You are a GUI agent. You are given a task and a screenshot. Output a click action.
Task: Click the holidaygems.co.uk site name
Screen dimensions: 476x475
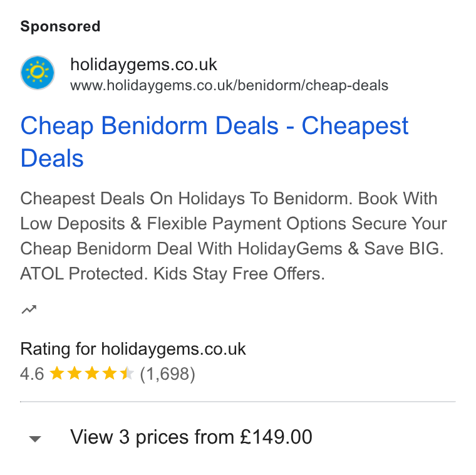point(143,65)
